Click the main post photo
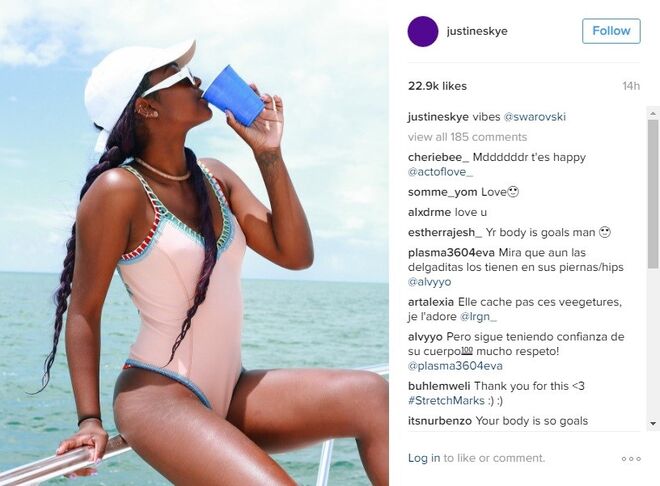The width and height of the screenshot is (660, 486). point(194,243)
